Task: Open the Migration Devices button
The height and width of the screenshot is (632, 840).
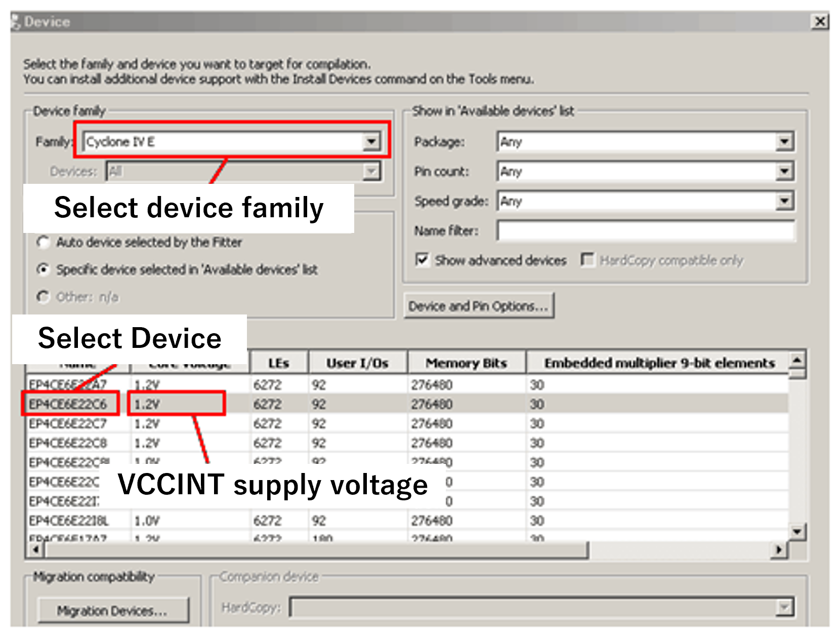Action: pos(113,611)
